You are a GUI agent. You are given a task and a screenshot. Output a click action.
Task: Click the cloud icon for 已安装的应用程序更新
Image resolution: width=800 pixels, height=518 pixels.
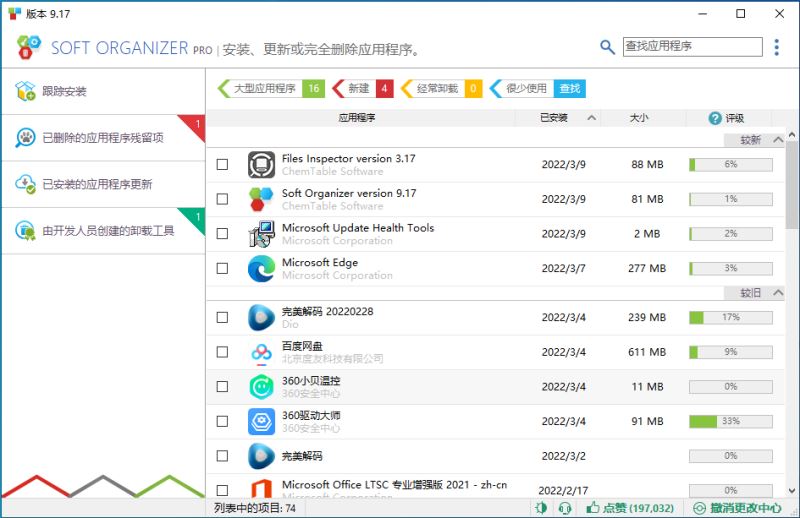tap(25, 184)
